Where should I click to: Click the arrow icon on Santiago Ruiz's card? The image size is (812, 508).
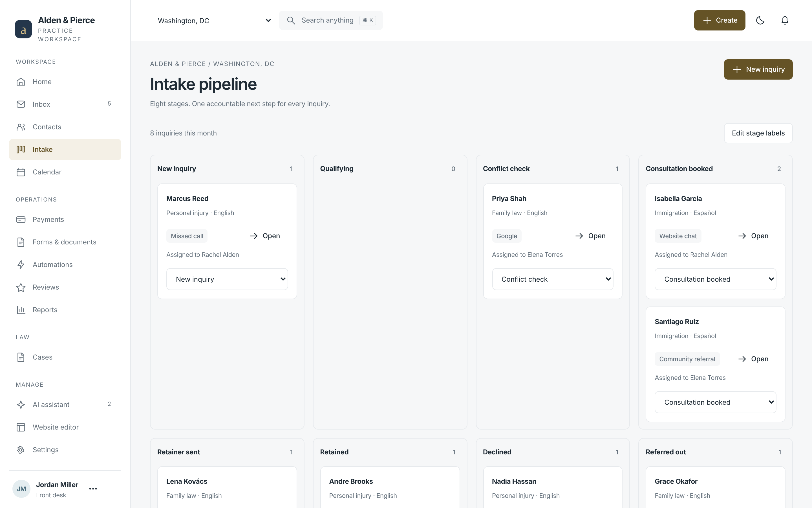pos(742,359)
